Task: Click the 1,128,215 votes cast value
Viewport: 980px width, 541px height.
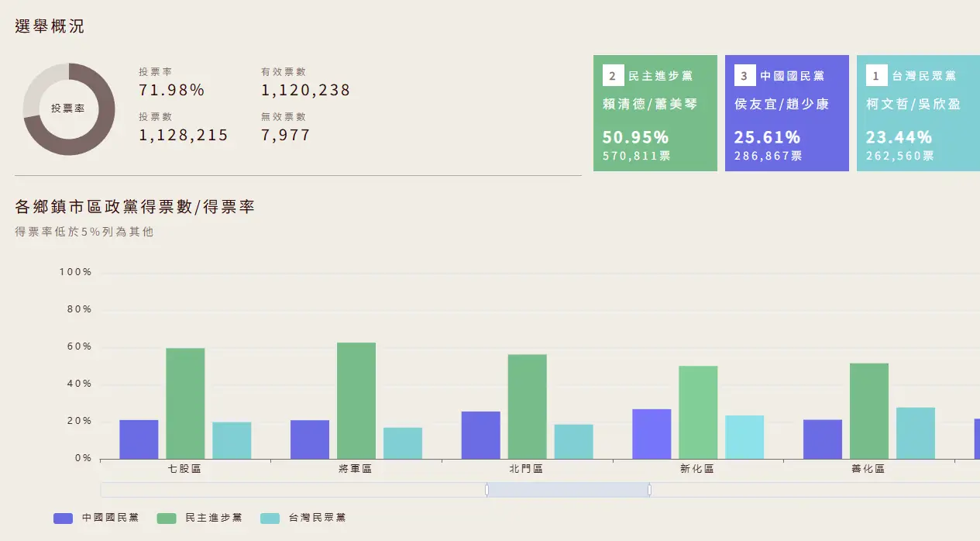Action: pyautogui.click(x=184, y=135)
